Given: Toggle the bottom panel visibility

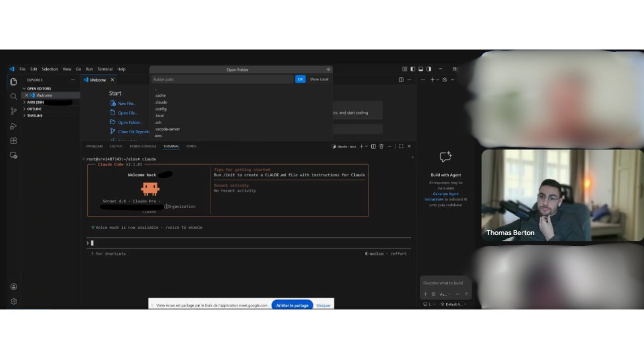Looking at the screenshot, I should coord(421,69).
